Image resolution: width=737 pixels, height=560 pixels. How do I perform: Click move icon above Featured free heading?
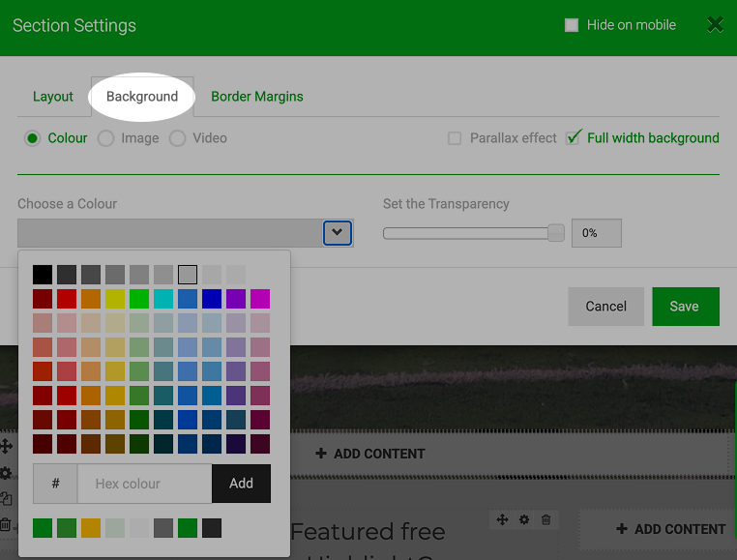click(x=502, y=519)
